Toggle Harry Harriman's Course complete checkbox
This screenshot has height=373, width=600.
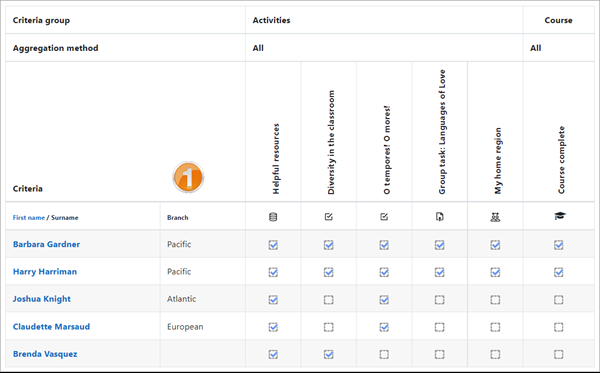click(559, 272)
